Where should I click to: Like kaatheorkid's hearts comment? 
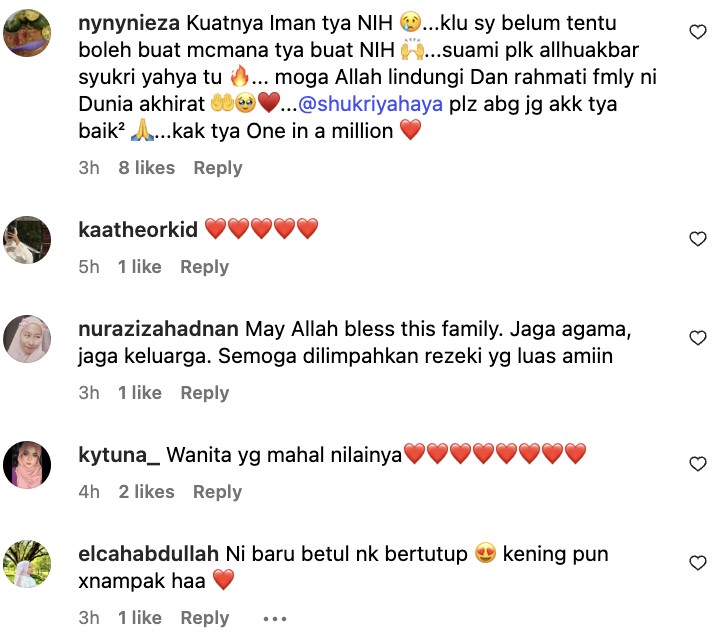(698, 238)
